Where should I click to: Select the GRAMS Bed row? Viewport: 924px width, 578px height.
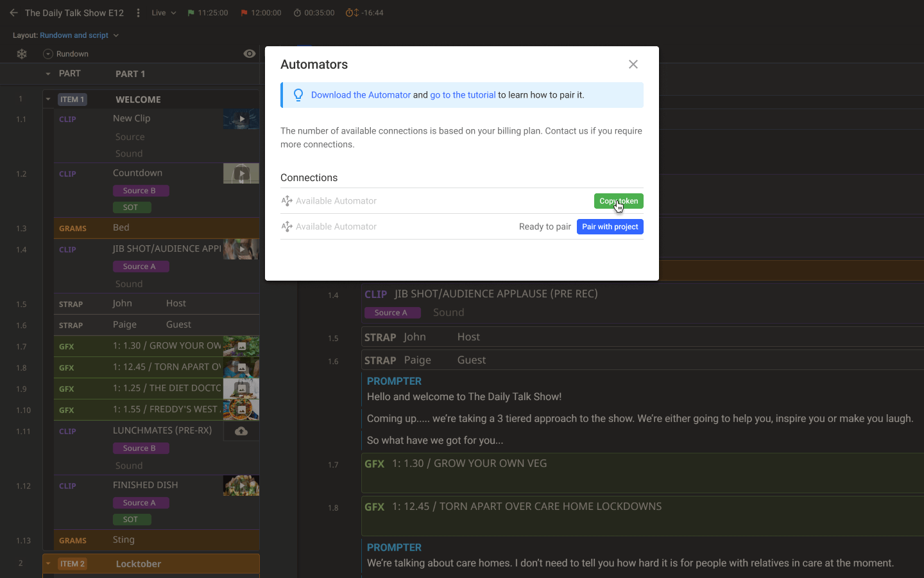pos(157,228)
